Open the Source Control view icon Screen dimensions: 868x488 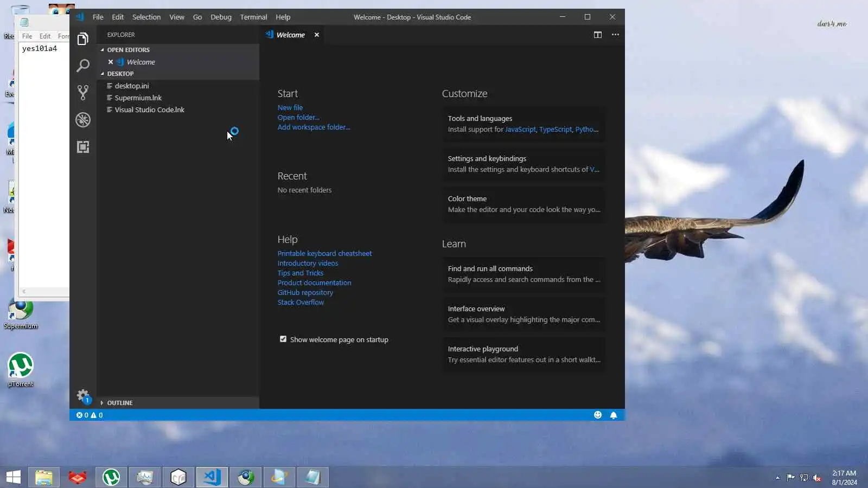[83, 93]
